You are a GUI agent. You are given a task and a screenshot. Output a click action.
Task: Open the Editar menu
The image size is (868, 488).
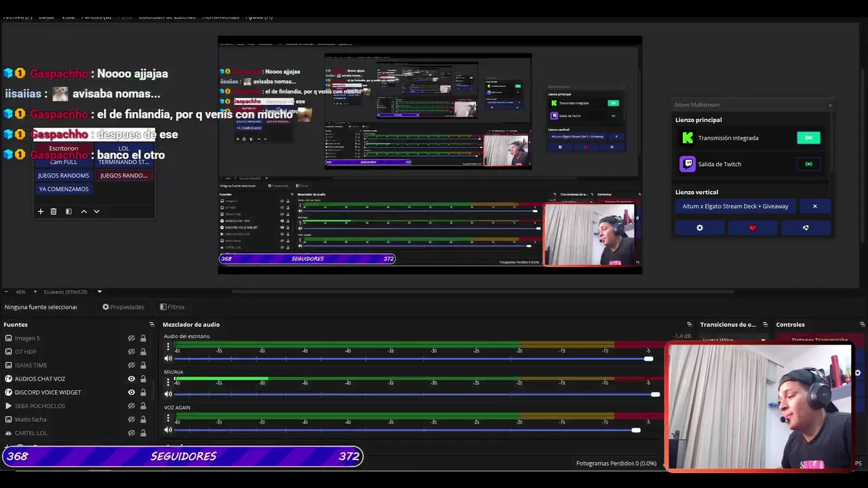coord(46,16)
